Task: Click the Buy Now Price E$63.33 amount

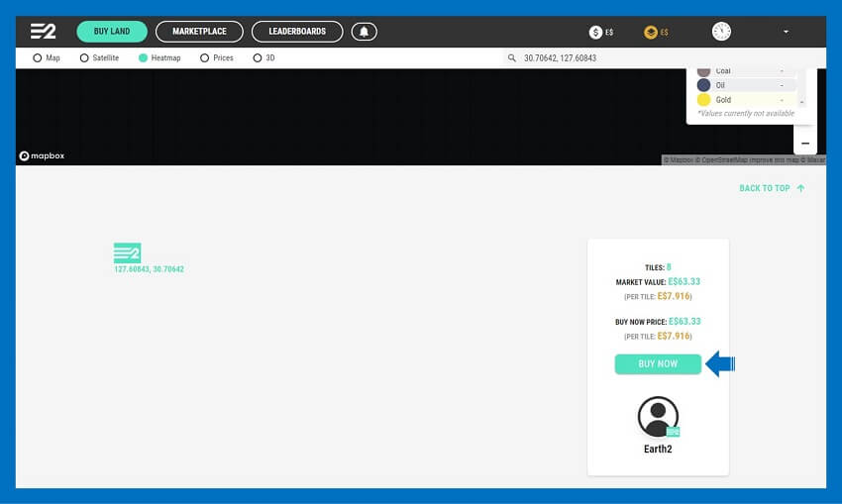Action: pyautogui.click(x=684, y=322)
